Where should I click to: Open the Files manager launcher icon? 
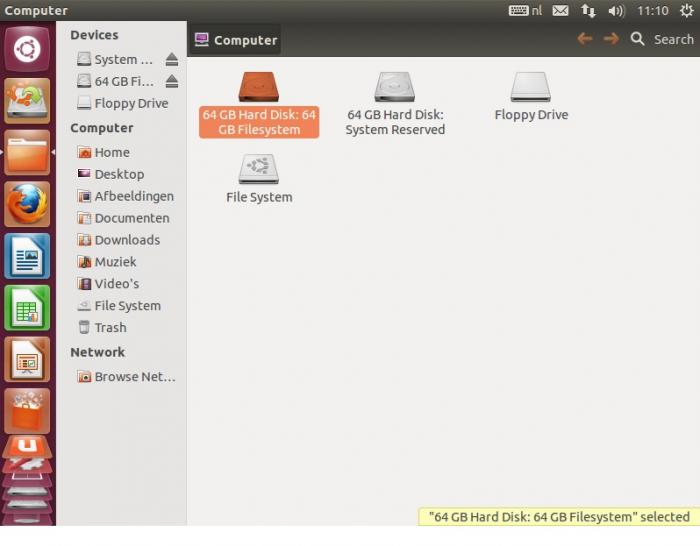tap(27, 152)
